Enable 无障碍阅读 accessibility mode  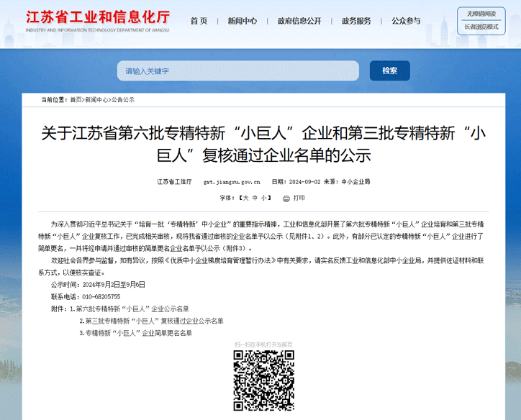(481, 14)
